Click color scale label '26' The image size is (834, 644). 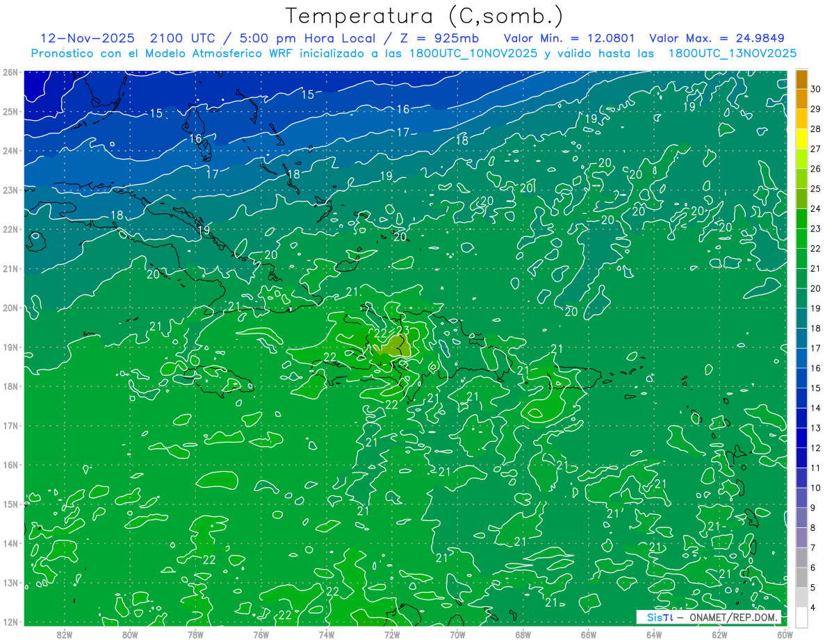click(x=815, y=169)
